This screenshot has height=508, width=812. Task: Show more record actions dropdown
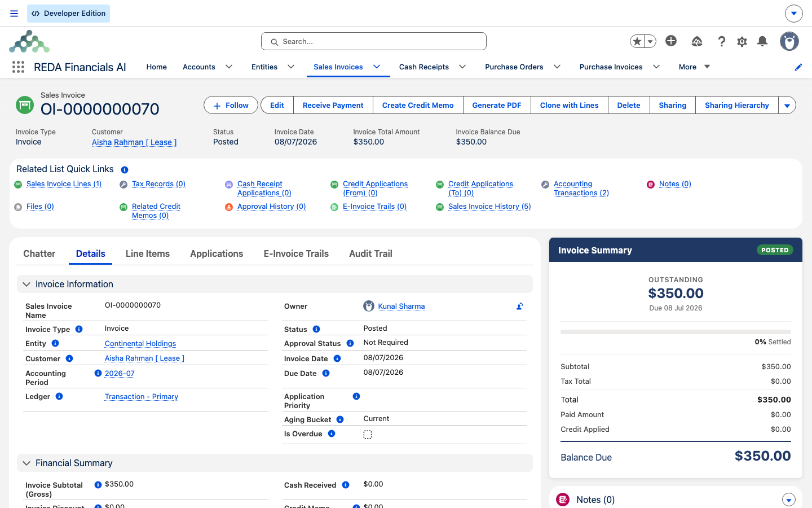[x=787, y=106]
